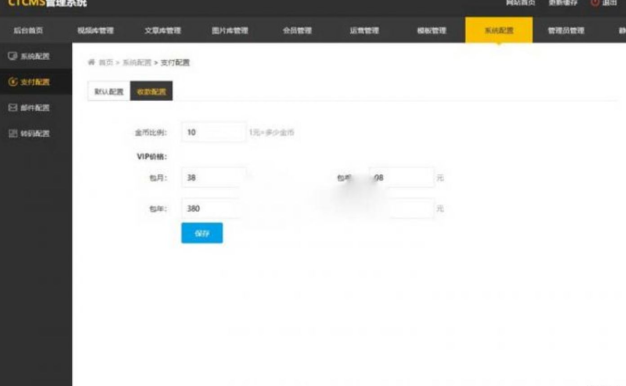The height and width of the screenshot is (386, 626).
Task: Open 视频库管理 in top navigation
Action: (95, 30)
